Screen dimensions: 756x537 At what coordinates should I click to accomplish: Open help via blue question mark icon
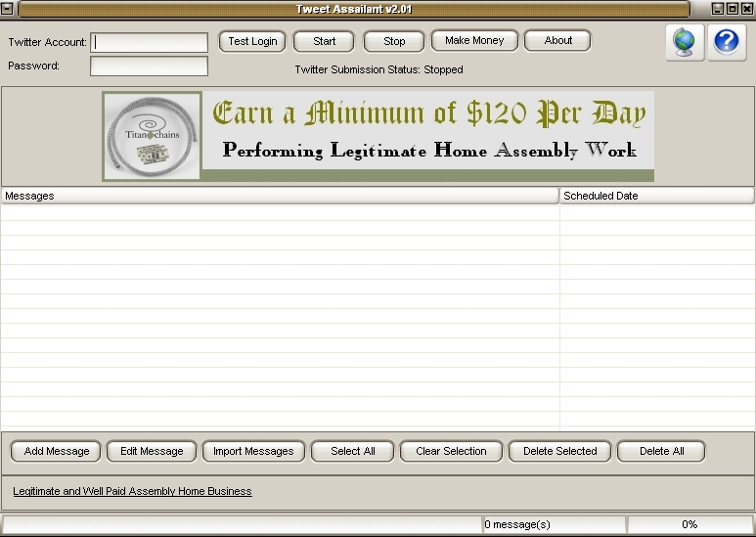point(727,42)
